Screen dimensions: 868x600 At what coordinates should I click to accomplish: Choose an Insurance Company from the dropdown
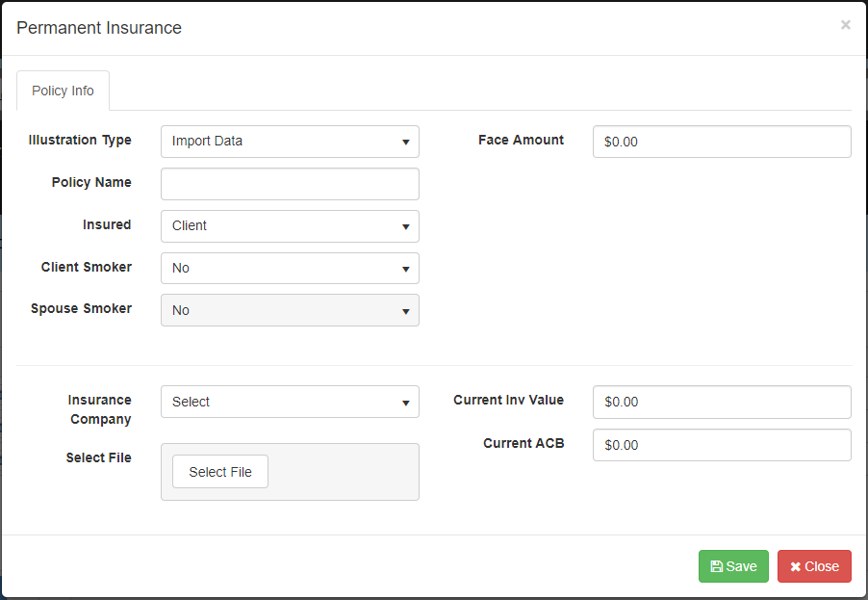tap(289, 403)
